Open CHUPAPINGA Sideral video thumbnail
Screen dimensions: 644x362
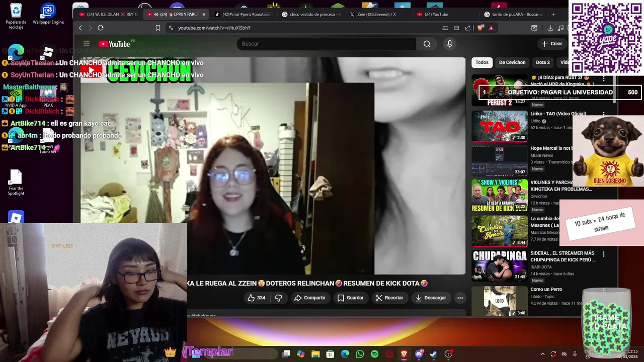[x=500, y=266]
